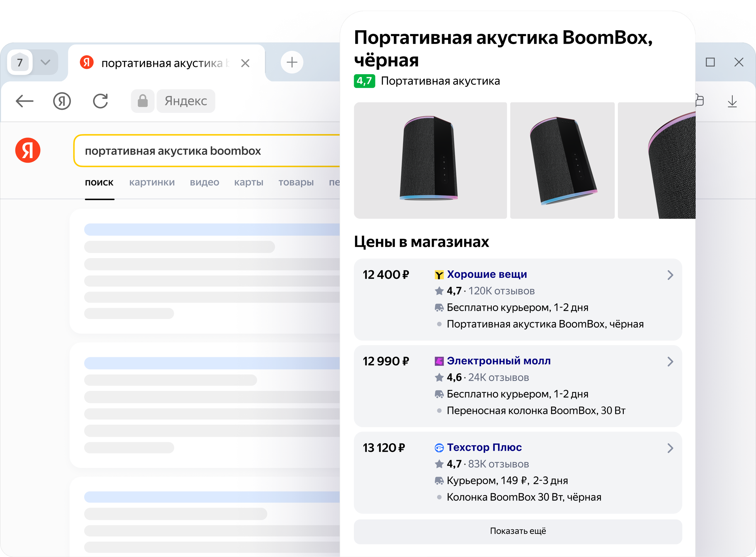Click the back arrow navigation icon

pyautogui.click(x=25, y=101)
